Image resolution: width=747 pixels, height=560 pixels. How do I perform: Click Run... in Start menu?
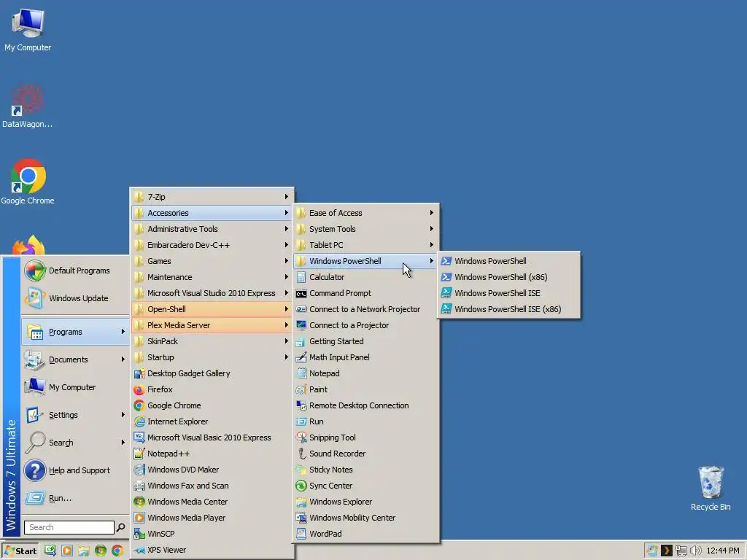pyautogui.click(x=75, y=498)
